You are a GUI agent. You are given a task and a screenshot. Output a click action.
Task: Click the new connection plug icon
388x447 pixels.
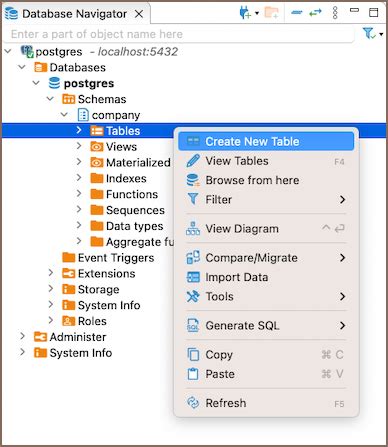point(245,13)
